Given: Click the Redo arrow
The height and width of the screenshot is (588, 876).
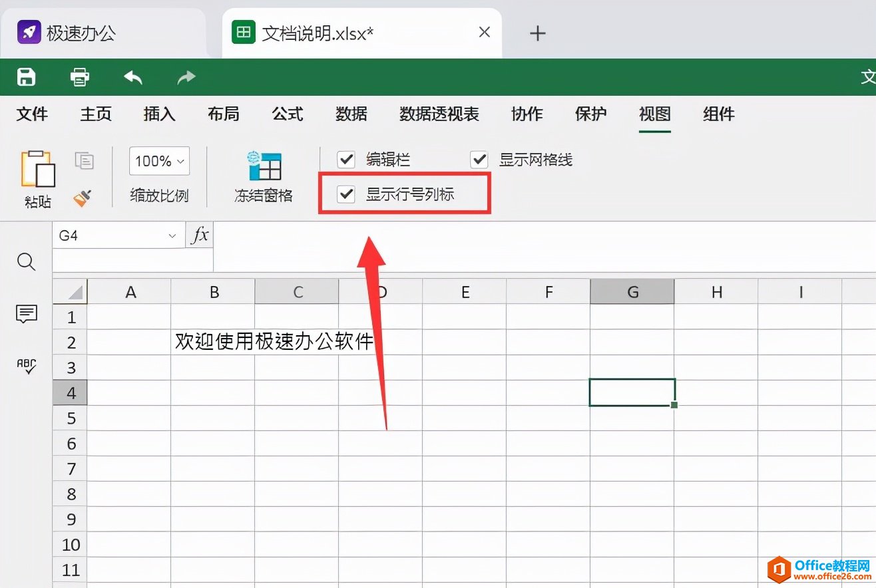Looking at the screenshot, I should [x=185, y=76].
